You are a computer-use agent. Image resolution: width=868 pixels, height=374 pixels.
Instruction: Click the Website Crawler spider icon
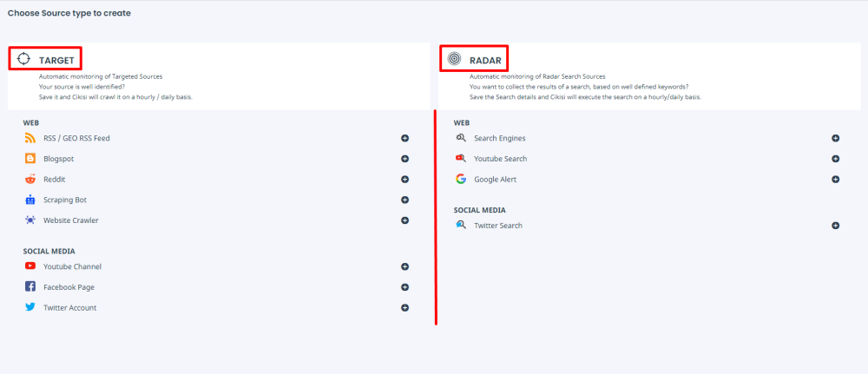[x=30, y=220]
